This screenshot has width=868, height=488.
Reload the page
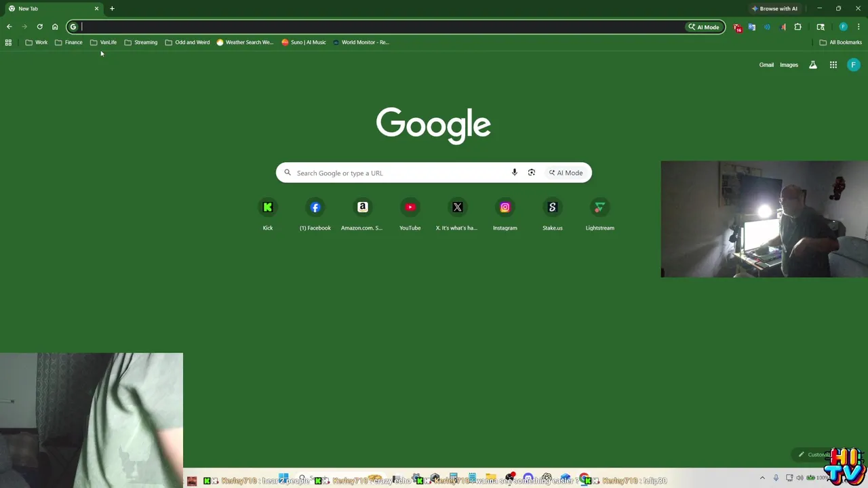40,27
